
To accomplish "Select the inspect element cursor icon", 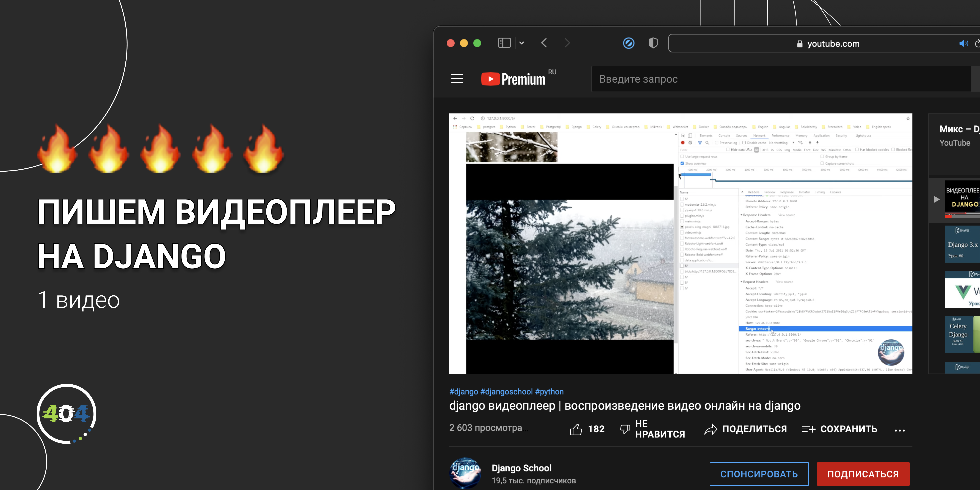I will [683, 136].
